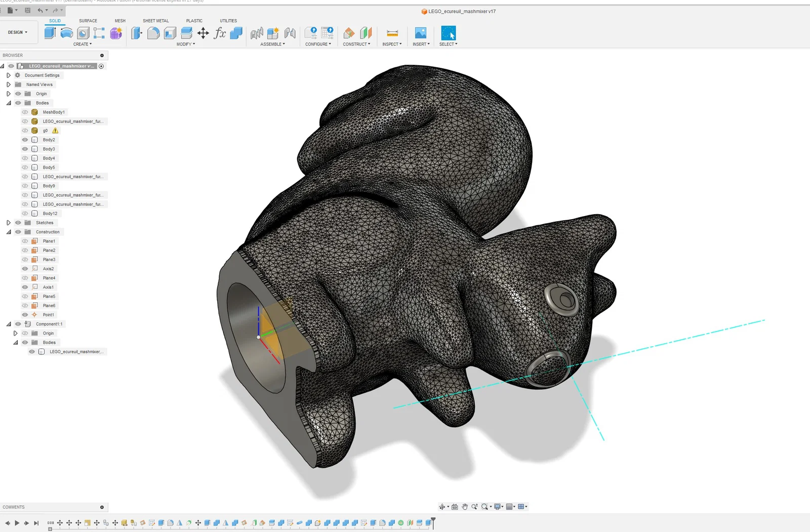This screenshot has height=532, width=810.
Task: Switch to the SOLID tab
Action: 55,21
